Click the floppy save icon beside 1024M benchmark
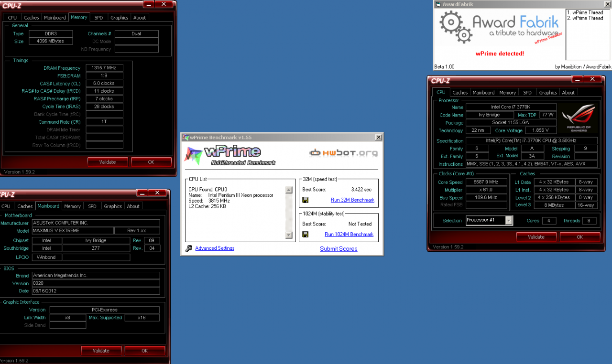 click(x=305, y=235)
